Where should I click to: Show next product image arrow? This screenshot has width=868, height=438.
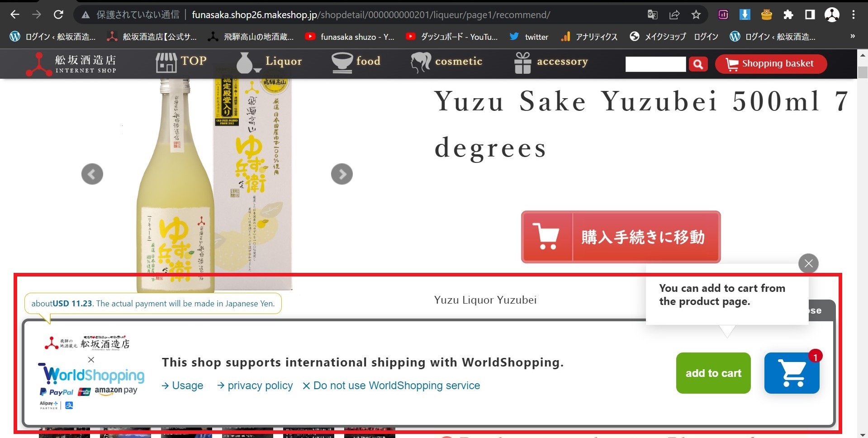pyautogui.click(x=342, y=174)
